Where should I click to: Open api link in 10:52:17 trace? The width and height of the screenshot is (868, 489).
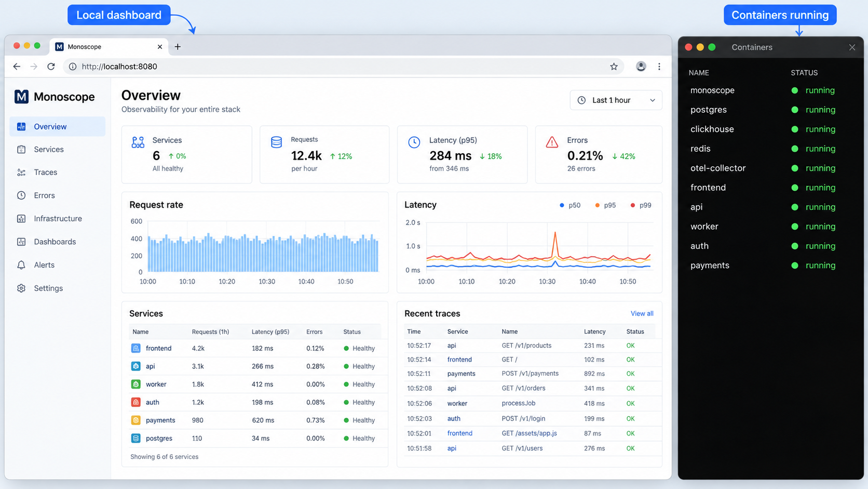pos(452,345)
